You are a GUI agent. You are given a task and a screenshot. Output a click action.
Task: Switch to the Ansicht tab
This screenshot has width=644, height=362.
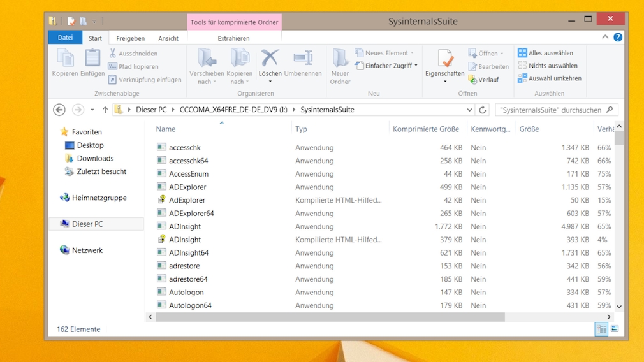pos(168,38)
